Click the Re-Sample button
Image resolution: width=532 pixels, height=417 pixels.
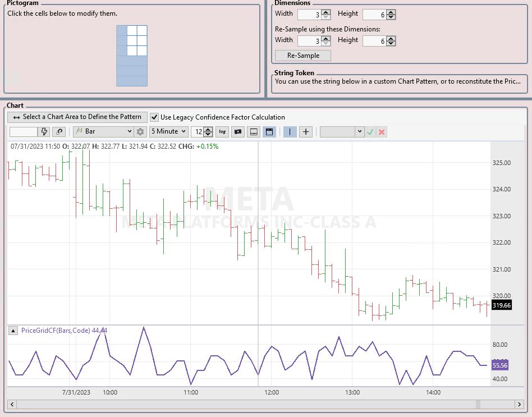[x=303, y=56]
